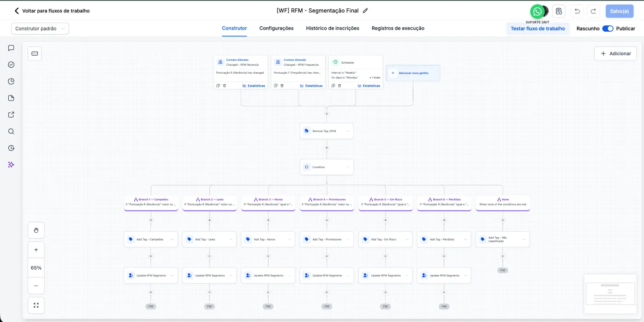Screen dimensions: 644x322
Task: Open the AI sparkle sidebar icon
Action: (x=11, y=164)
